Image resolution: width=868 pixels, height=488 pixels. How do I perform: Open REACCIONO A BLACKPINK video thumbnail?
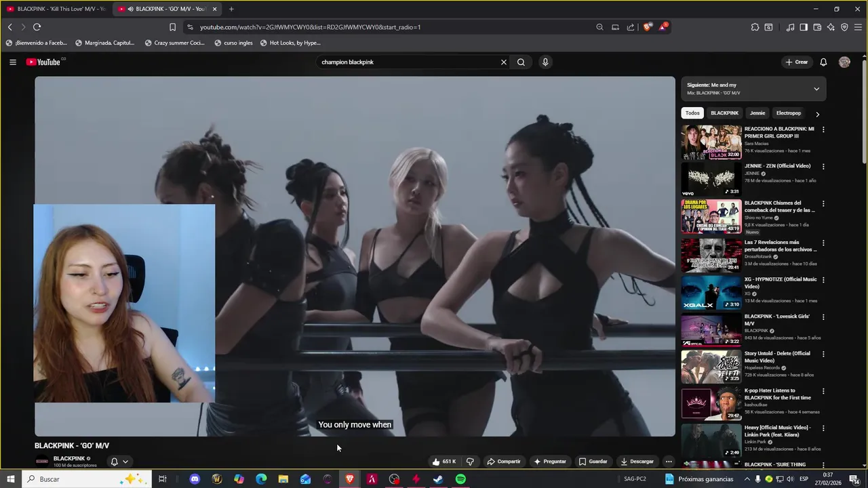[711, 142]
